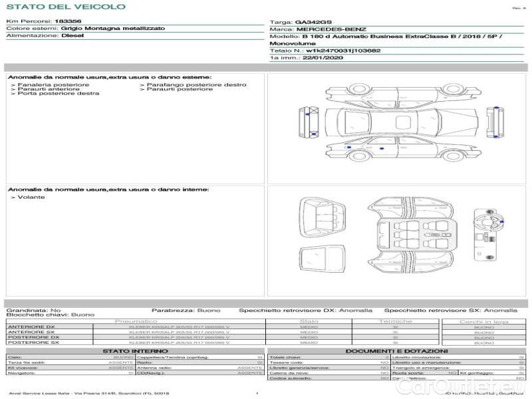Image resolution: width=532 pixels, height=399 pixels.
Task: Click the STATO INTERNO section header
Action: tap(135, 351)
